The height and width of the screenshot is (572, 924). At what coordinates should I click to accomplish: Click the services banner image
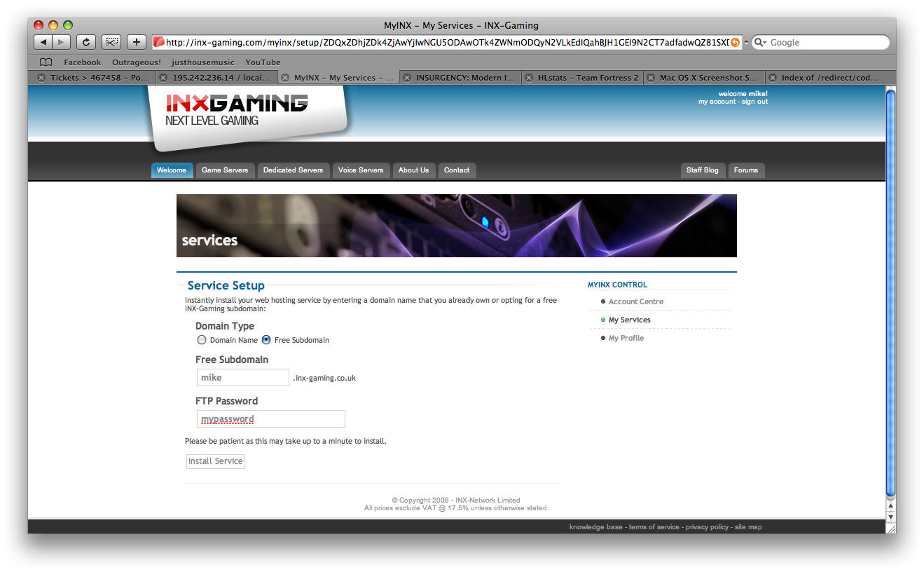tap(457, 226)
